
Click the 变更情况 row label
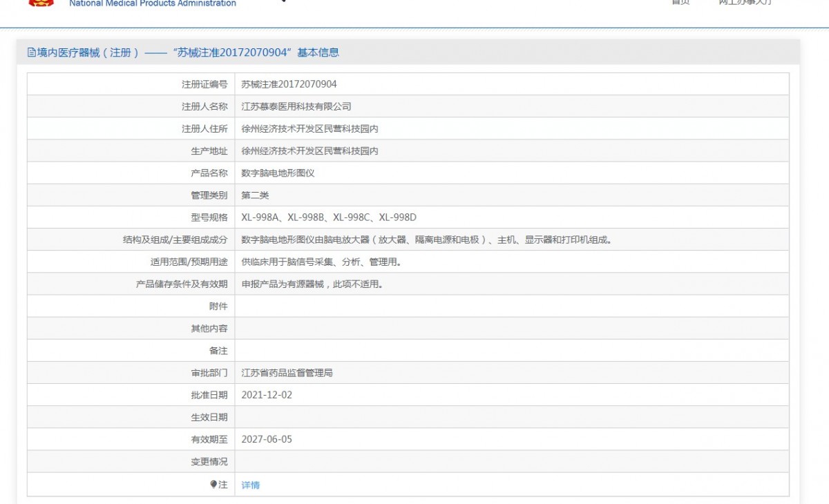(209, 461)
